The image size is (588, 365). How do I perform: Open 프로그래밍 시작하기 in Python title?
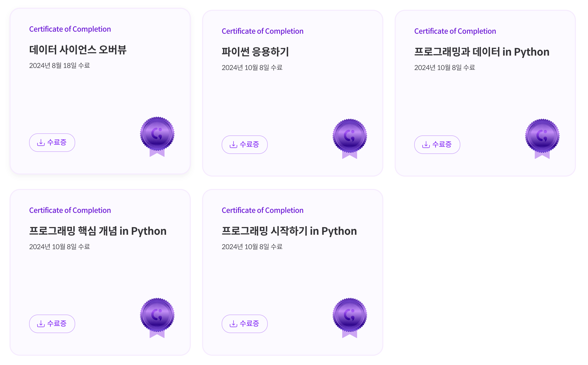289,231
